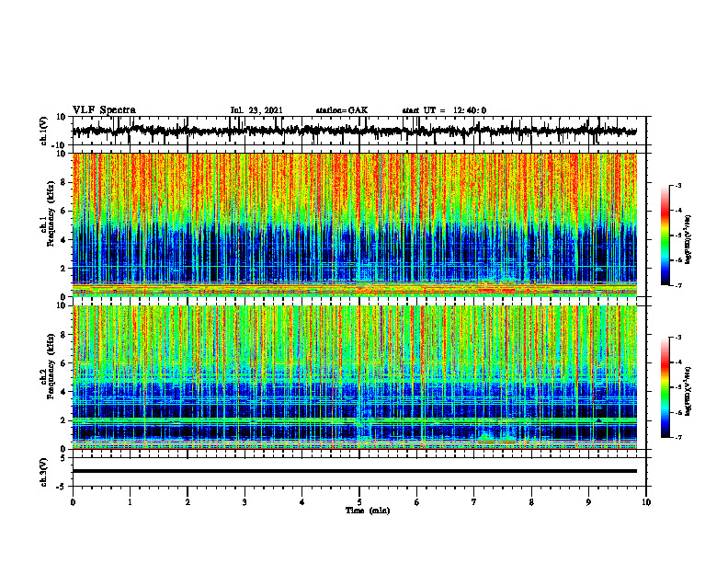Click time axis tick label "9"
728x563 pixels.
tap(588, 502)
